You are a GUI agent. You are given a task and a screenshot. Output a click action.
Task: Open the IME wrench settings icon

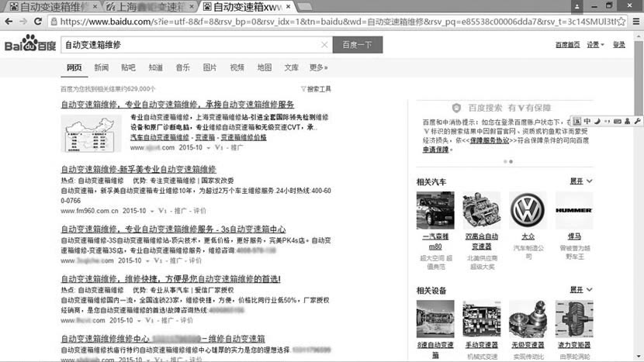pyautogui.click(x=638, y=121)
